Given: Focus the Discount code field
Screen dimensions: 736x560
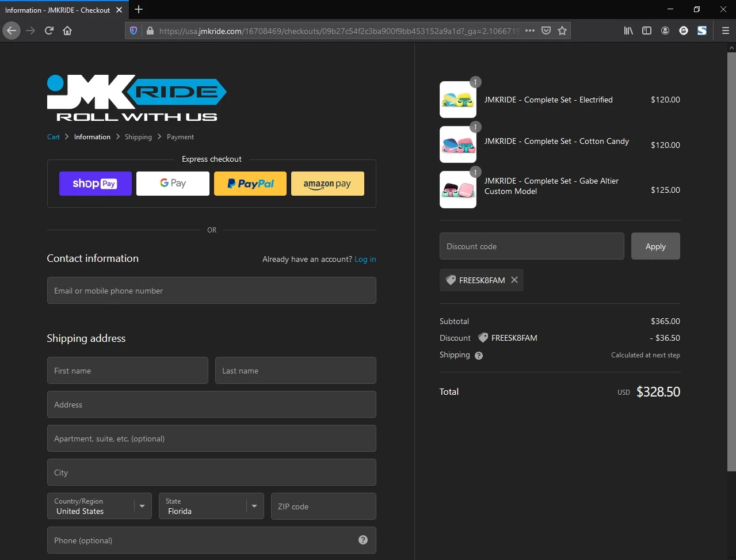Looking at the screenshot, I should tap(532, 246).
